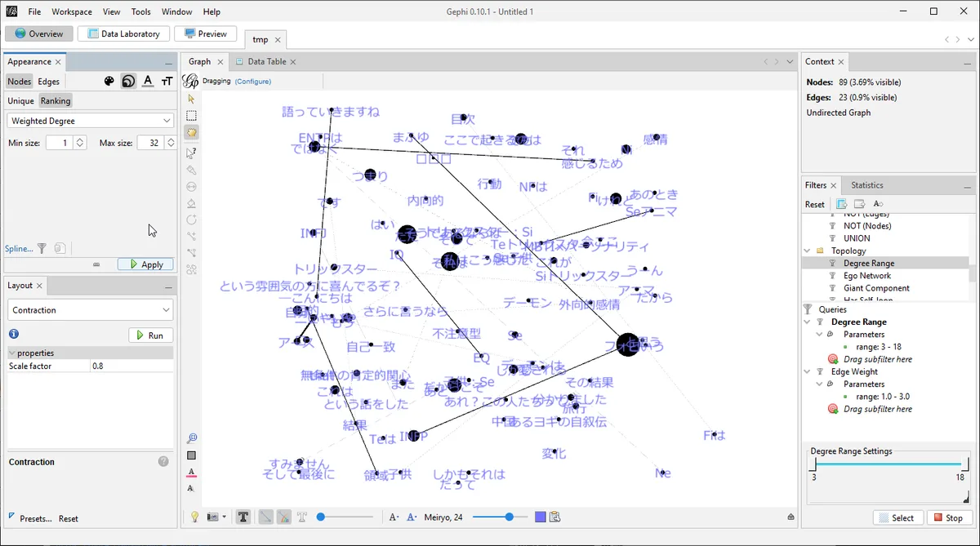The image size is (980, 546).
Task: Click the label color swatch in bottom toolbar
Action: click(541, 517)
